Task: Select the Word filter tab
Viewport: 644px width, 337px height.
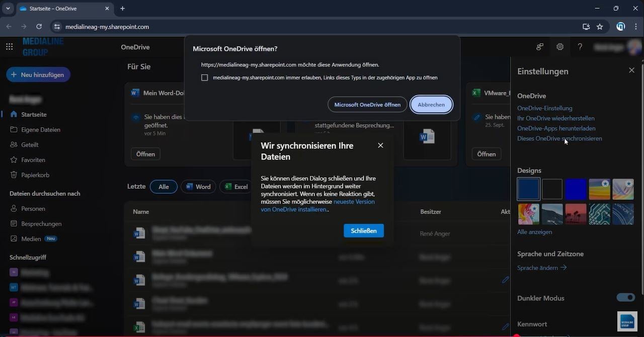Action: tap(198, 187)
